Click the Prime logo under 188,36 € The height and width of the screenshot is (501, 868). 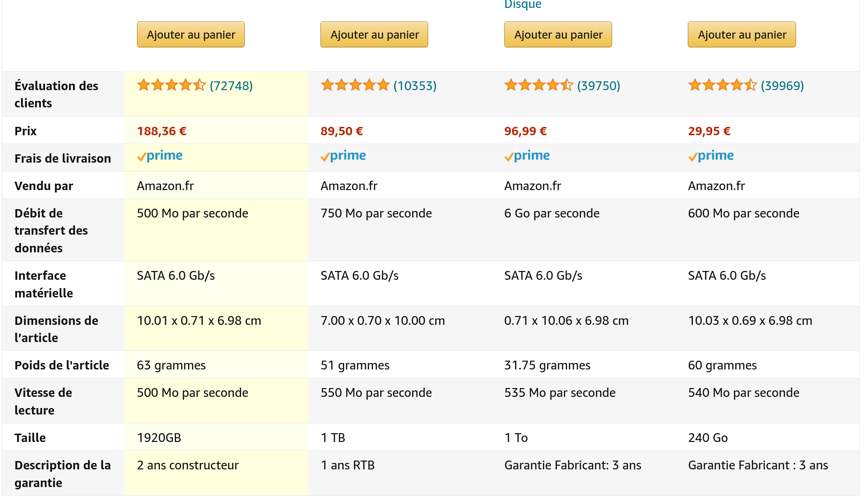coord(160,156)
